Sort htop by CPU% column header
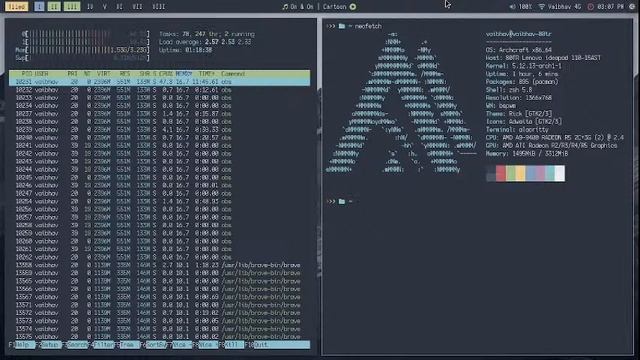 [x=166, y=74]
